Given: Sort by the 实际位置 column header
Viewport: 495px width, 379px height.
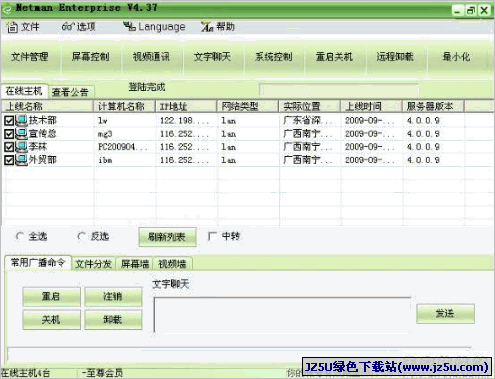Looking at the screenshot, I should tap(309, 107).
